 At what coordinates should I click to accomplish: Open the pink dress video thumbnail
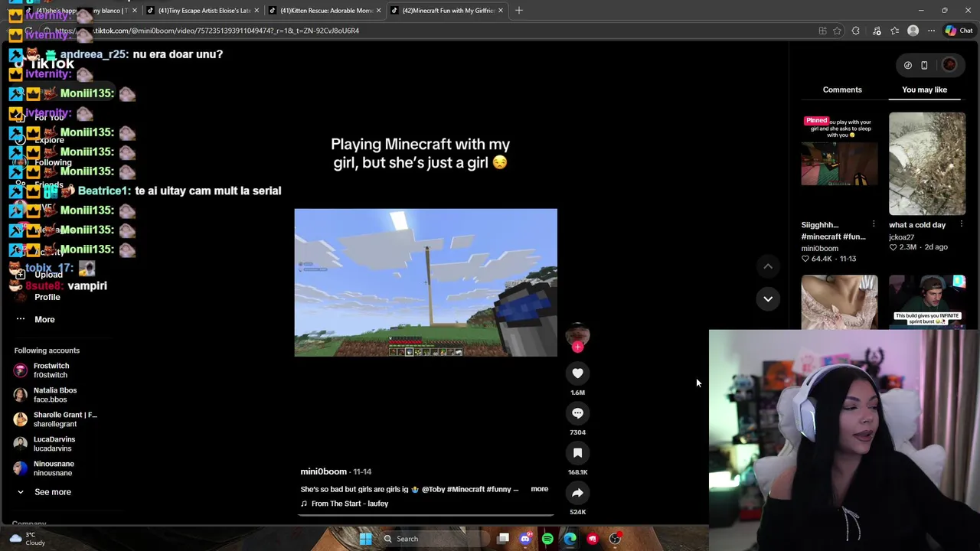click(x=839, y=302)
